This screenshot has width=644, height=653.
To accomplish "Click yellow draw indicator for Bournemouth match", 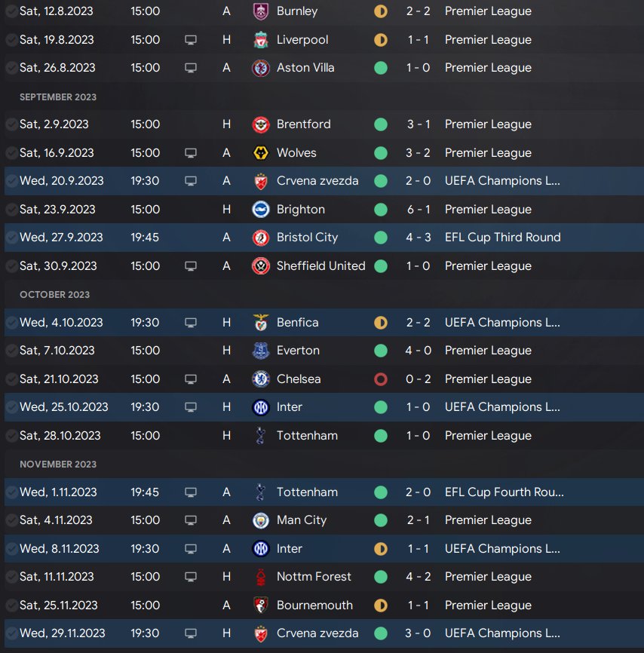I will click(381, 605).
